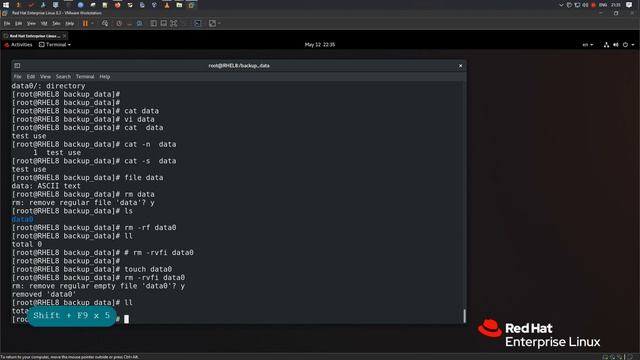Click the GNOME volume speaker icon
Image resolution: width=640 pixels, height=360 pixels.
(616, 45)
